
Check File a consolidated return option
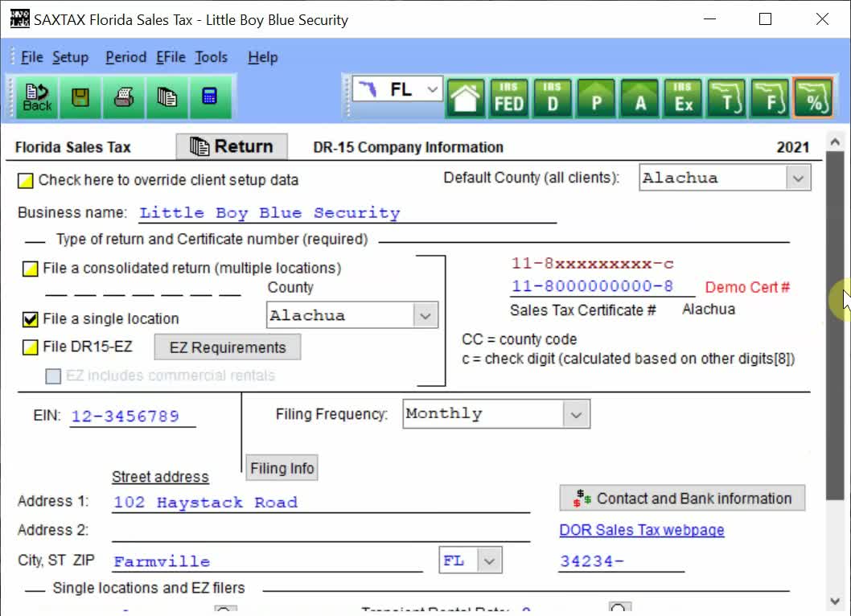pos(31,269)
